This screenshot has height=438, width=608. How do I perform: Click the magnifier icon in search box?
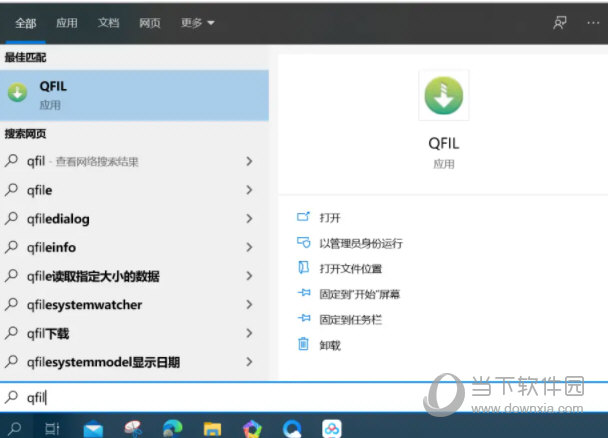(x=12, y=397)
